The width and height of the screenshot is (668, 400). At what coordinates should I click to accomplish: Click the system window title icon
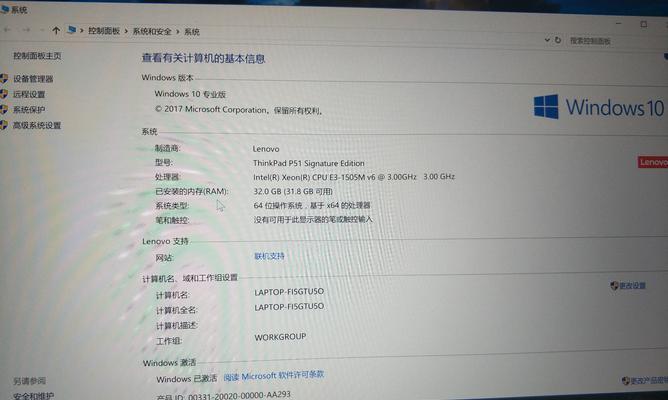tap(4, 9)
